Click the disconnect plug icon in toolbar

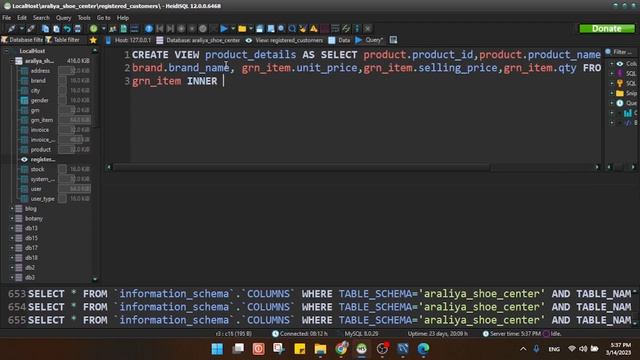[x=31, y=29]
